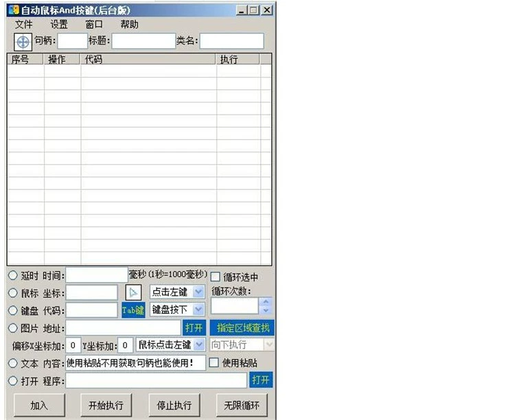Select the 图片 radio button
Image resolution: width=515 pixels, height=420 pixels.
tap(12, 328)
